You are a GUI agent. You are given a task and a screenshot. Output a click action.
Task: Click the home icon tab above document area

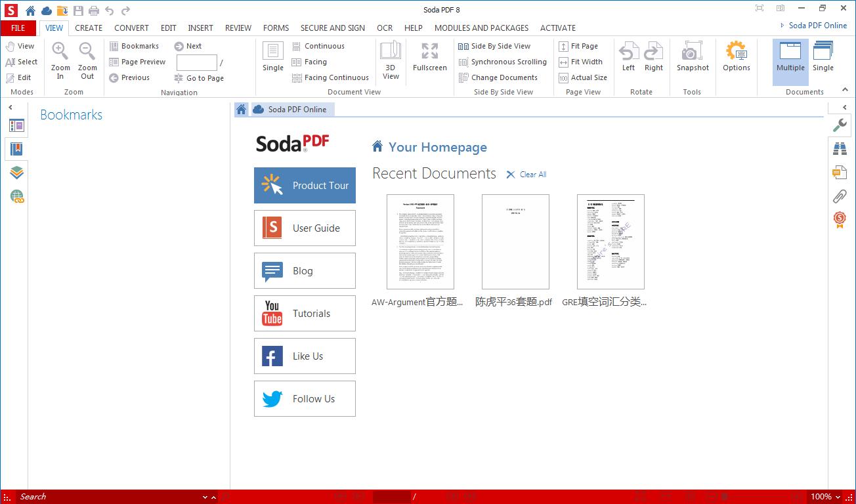[x=242, y=110]
